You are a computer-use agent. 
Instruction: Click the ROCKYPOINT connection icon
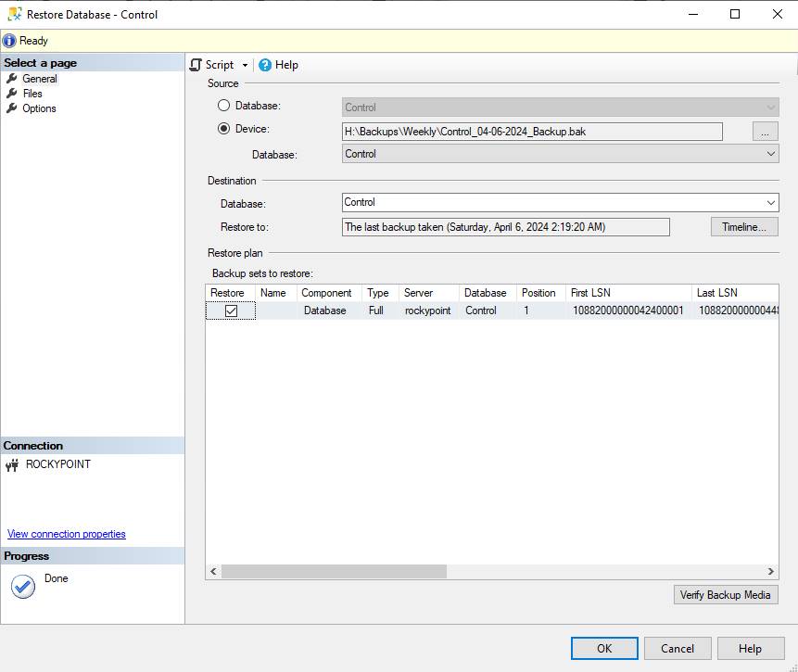tap(12, 464)
